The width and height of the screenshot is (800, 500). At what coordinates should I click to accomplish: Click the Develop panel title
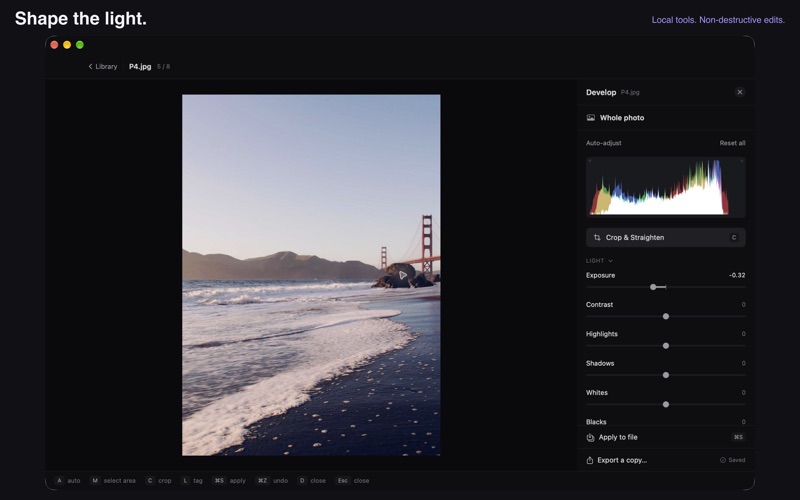pyautogui.click(x=601, y=92)
